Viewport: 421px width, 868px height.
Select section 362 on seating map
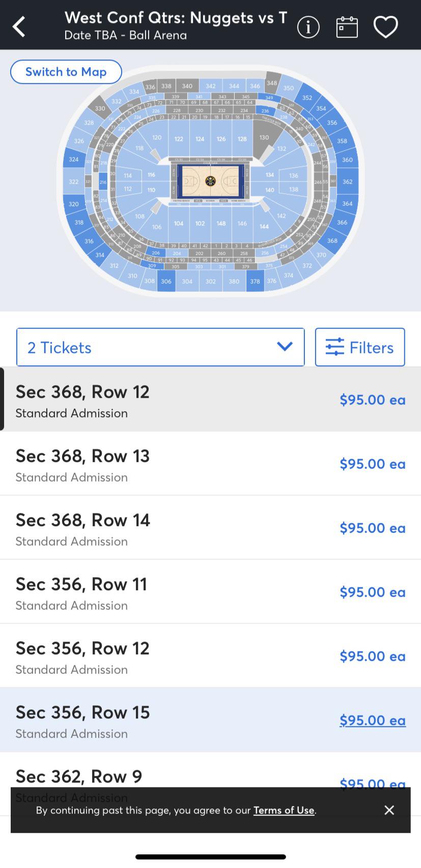point(348,182)
